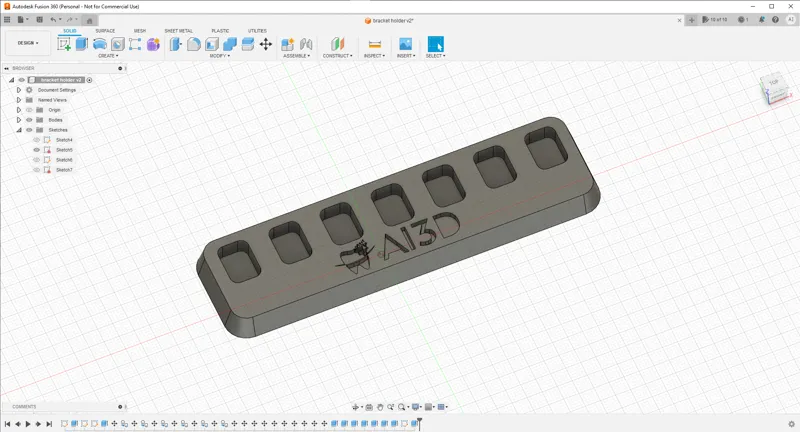Switch to the UTILITIES tab

tap(257, 31)
